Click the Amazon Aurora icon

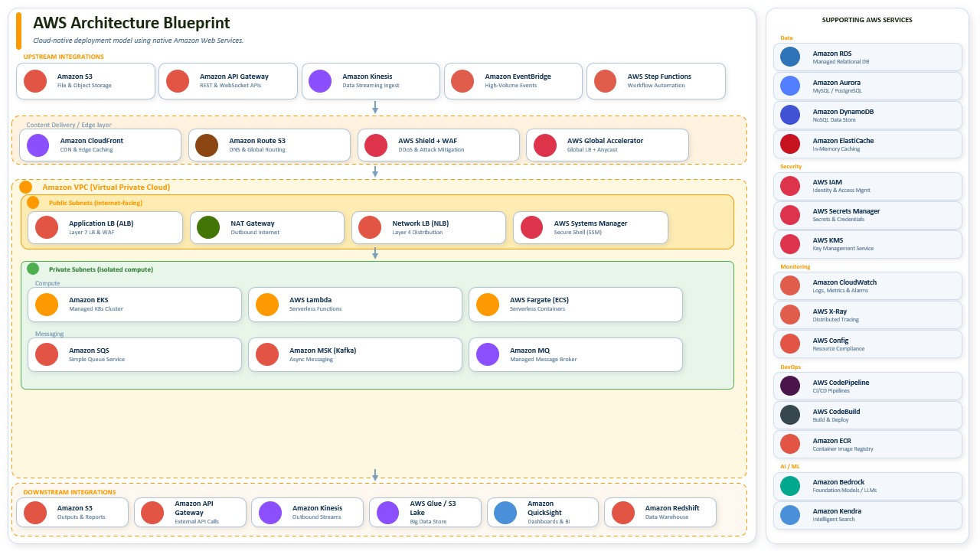(790, 86)
